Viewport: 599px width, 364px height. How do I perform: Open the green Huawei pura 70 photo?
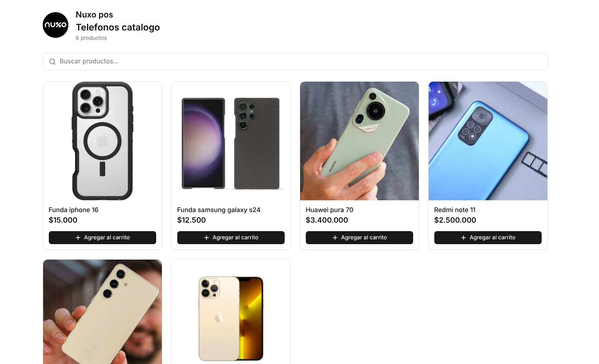pos(359,141)
